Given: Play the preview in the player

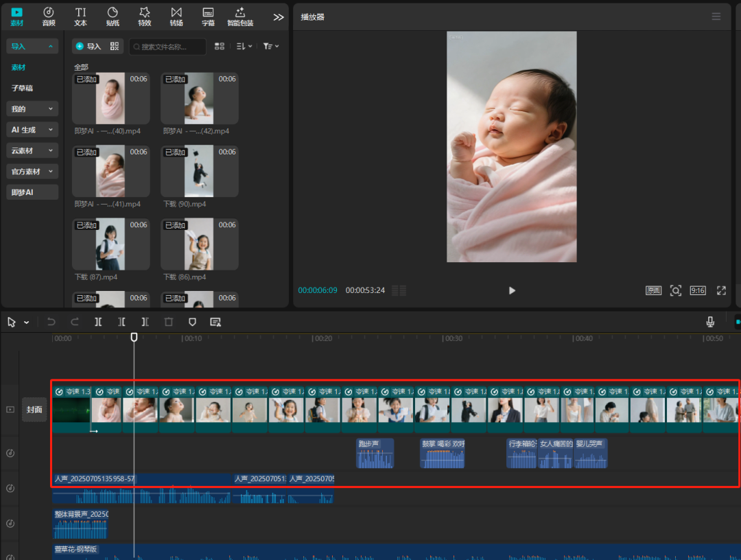Looking at the screenshot, I should [x=512, y=290].
